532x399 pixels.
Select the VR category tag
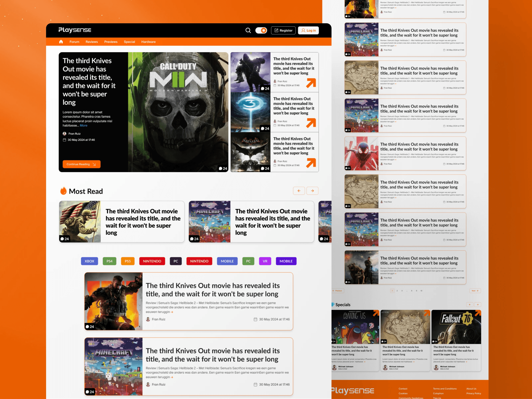coord(265,261)
